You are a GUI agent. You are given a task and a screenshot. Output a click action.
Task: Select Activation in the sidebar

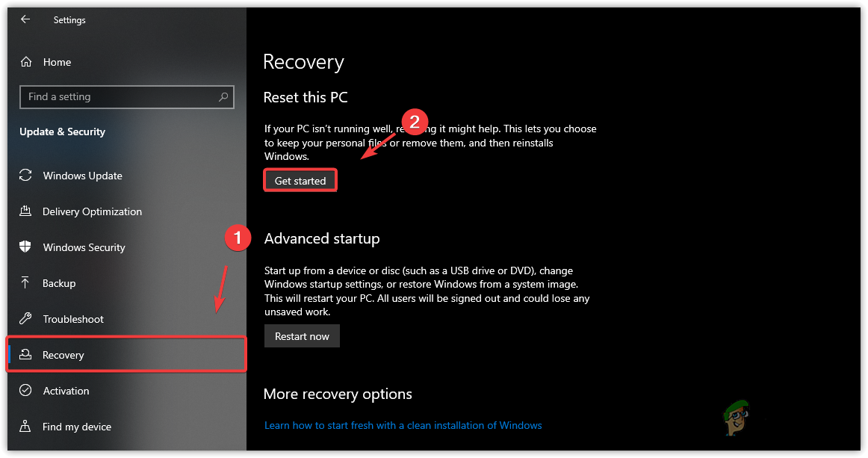pyautogui.click(x=66, y=391)
